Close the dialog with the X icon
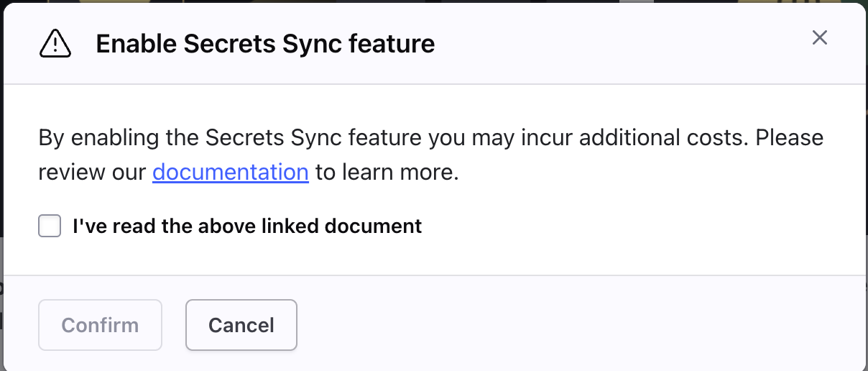The height and width of the screenshot is (371, 868). [820, 38]
